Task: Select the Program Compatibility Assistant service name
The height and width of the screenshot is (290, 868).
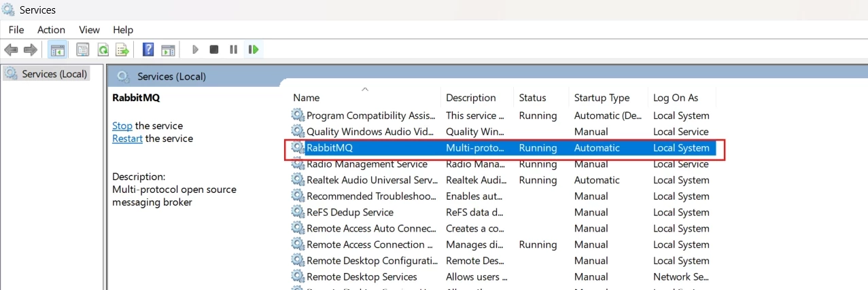Action: point(370,115)
